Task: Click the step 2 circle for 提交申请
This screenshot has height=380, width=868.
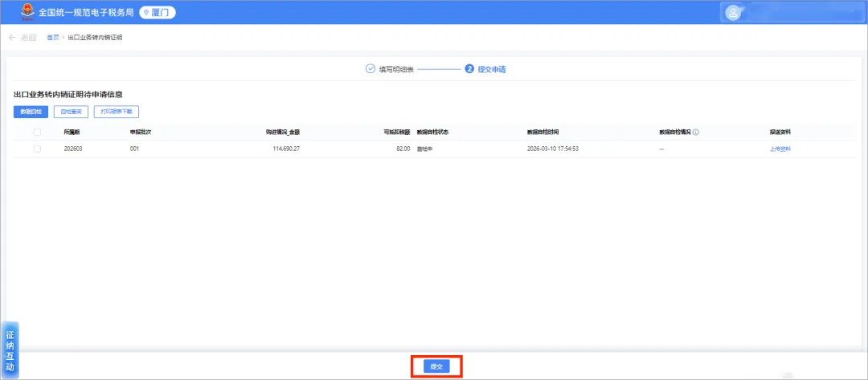Action: tap(469, 69)
